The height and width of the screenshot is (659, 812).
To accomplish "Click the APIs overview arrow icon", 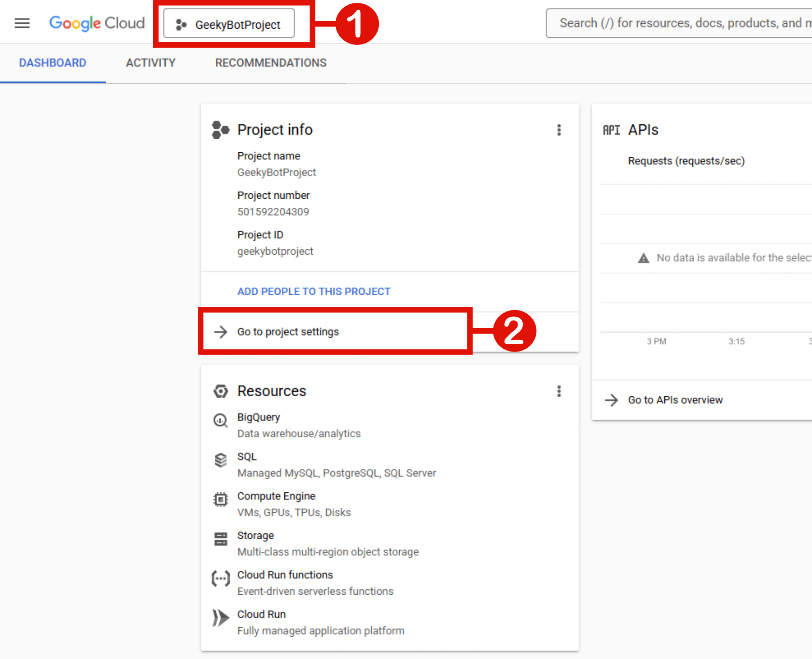I will (x=611, y=400).
